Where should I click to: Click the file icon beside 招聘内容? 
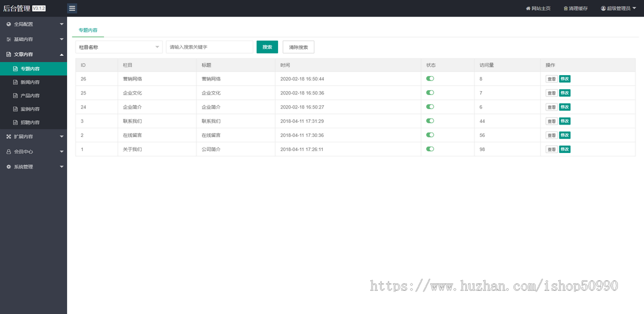point(16,122)
